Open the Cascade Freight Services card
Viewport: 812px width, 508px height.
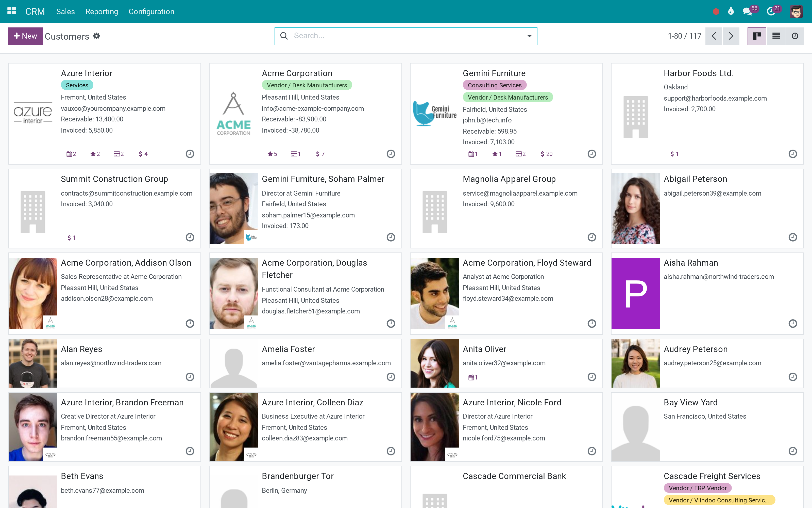(707, 487)
